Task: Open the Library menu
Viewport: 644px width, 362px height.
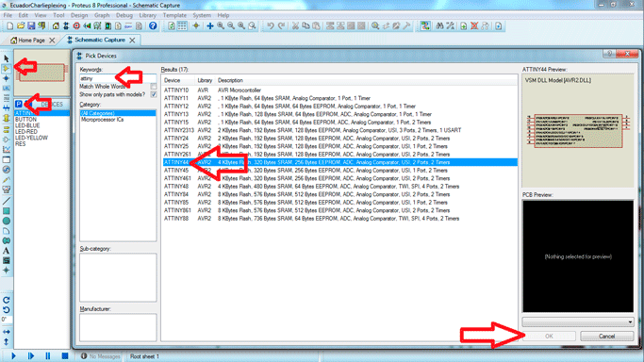Action: click(147, 15)
